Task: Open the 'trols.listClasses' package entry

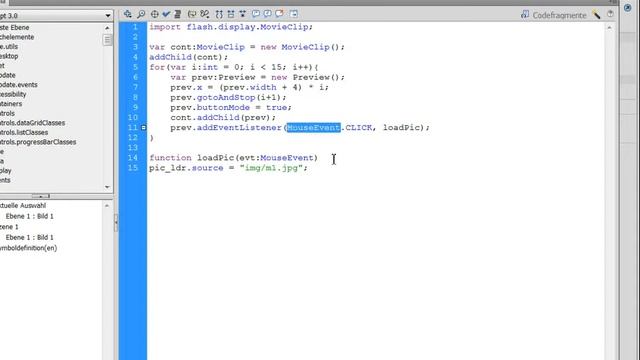Action: (24, 132)
